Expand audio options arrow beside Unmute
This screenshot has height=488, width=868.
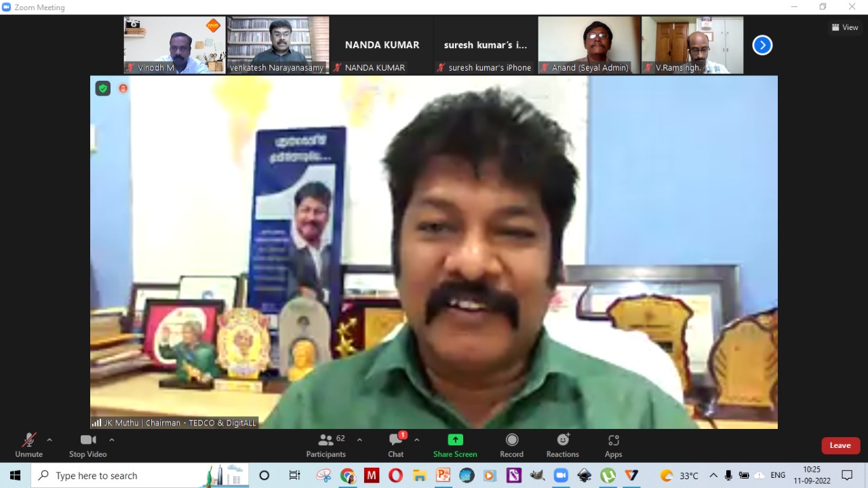(x=50, y=440)
